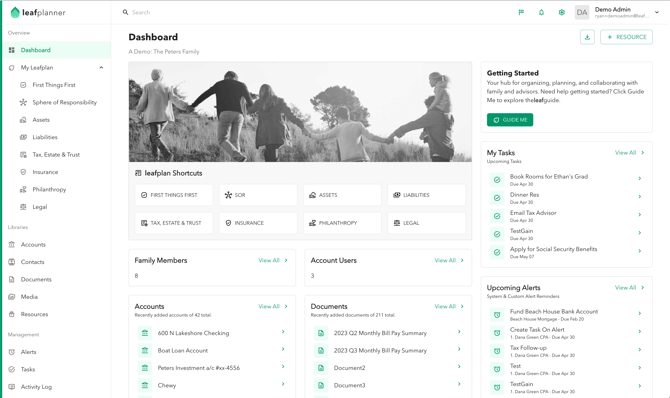Click the DA user avatar
This screenshot has width=670, height=398.
(x=582, y=12)
